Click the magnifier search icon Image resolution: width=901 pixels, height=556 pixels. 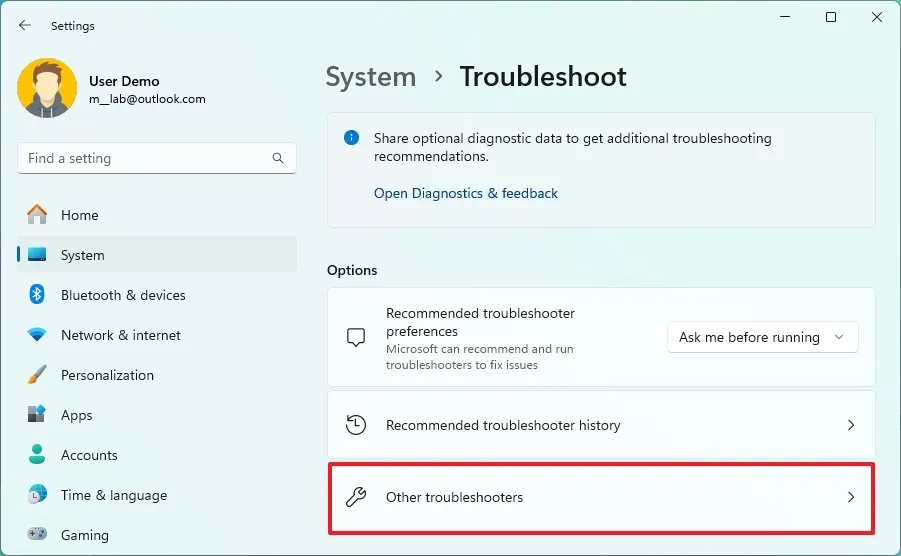[278, 158]
